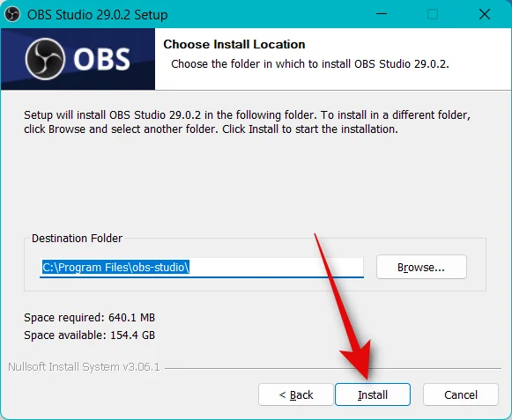Click the setup instructions paragraph
Viewport: 512px width, 420px height.
247,122
